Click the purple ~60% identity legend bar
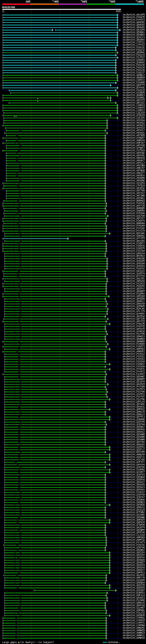 73,4
